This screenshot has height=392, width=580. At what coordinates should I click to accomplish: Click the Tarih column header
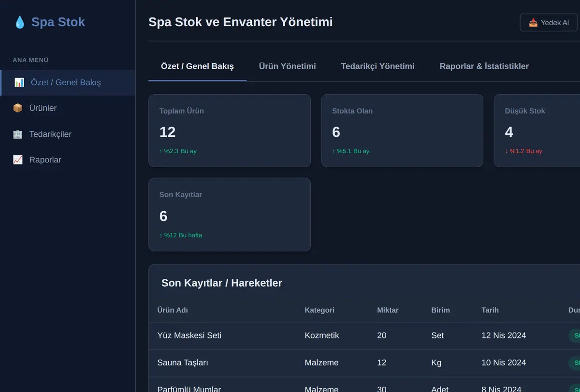click(490, 310)
